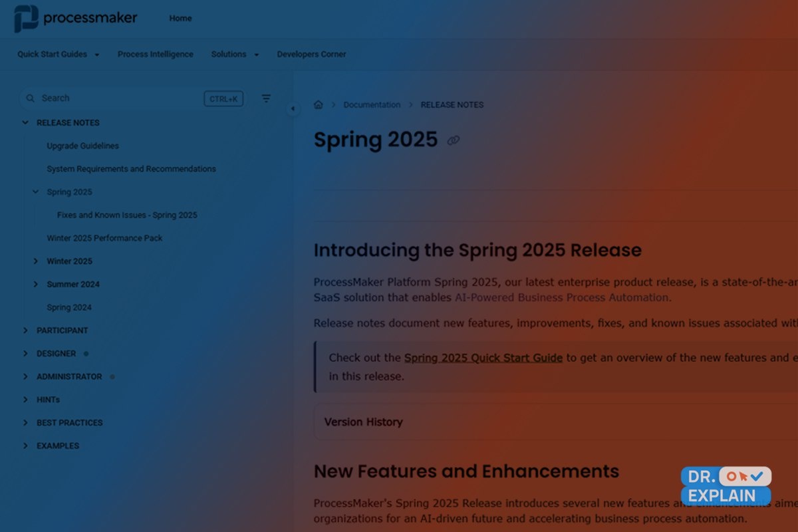Expand the Summer 2024 tree node
The width and height of the screenshot is (798, 532).
pos(36,284)
